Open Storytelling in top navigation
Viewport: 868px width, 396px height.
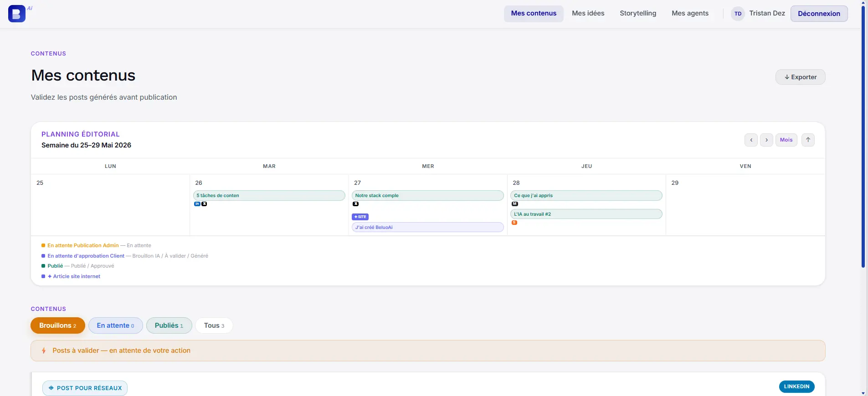pyautogui.click(x=638, y=14)
